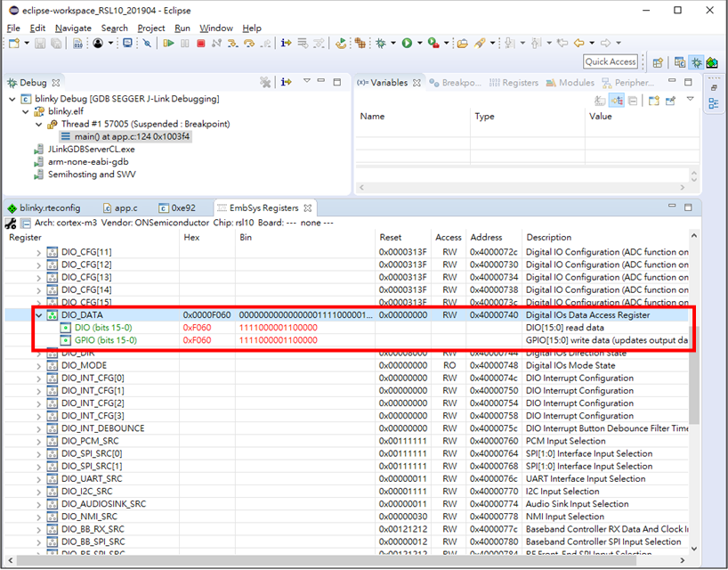Click the red Terminate button

pyautogui.click(x=200, y=43)
